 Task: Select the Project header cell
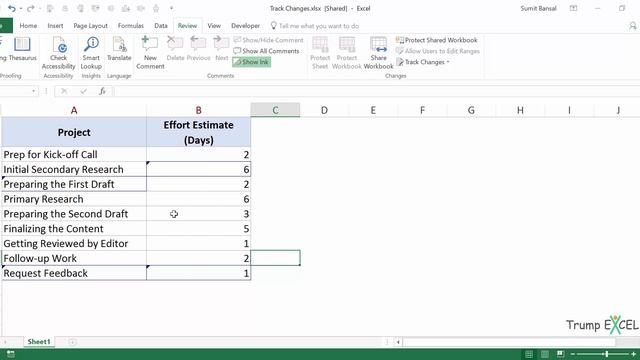point(74,132)
